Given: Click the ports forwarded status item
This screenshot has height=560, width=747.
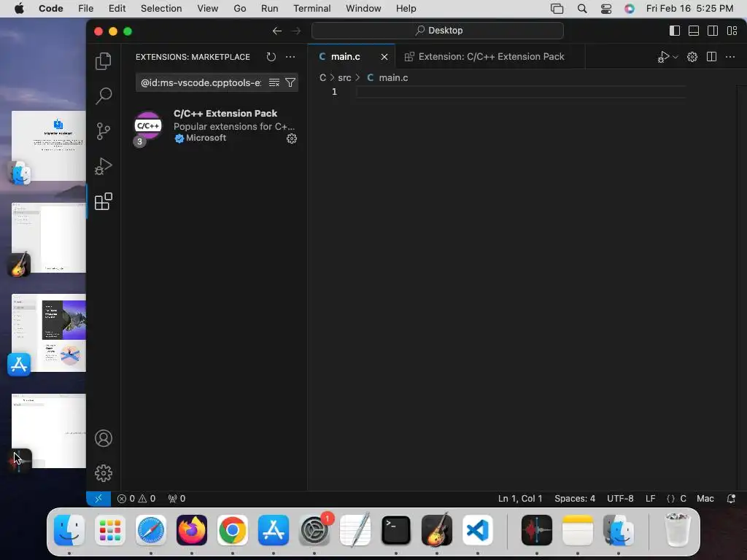Looking at the screenshot, I should 177,499.
